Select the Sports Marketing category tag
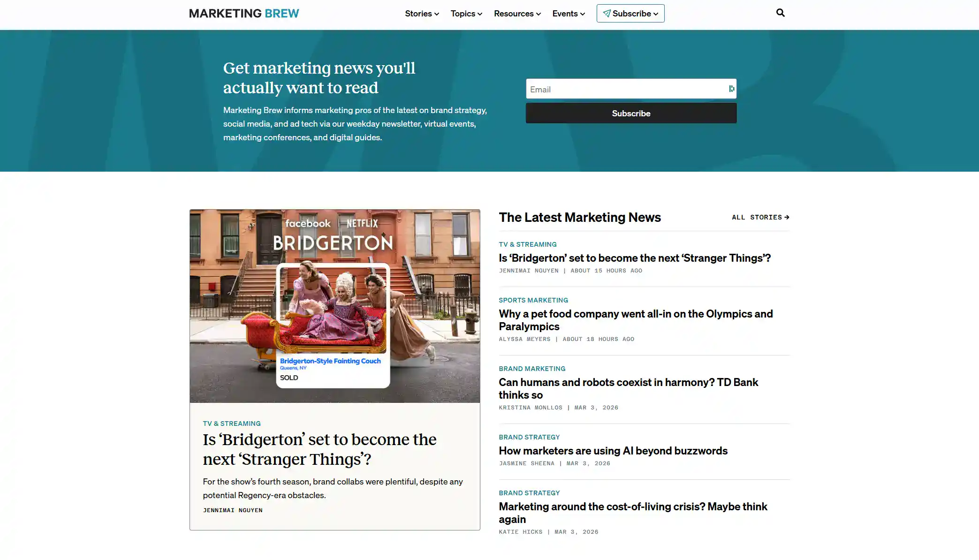This screenshot has height=560, width=979. click(533, 300)
